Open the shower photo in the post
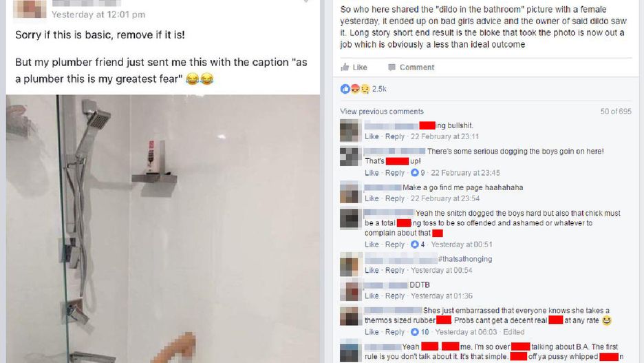The width and height of the screenshot is (644, 363). point(163,229)
